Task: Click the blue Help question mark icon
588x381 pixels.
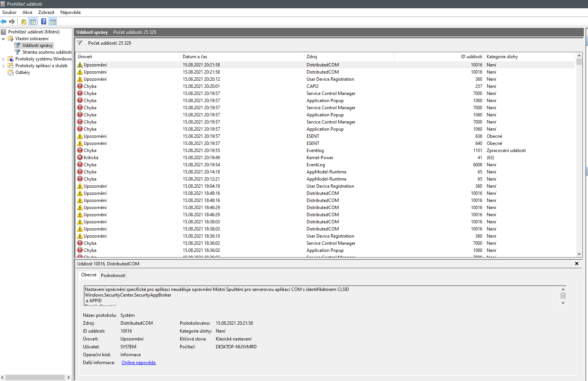Action: (44, 21)
